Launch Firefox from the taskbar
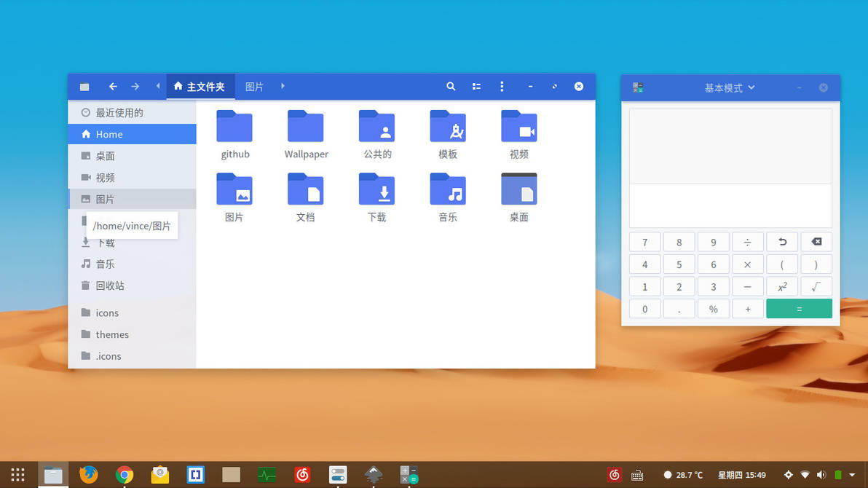 (88, 474)
